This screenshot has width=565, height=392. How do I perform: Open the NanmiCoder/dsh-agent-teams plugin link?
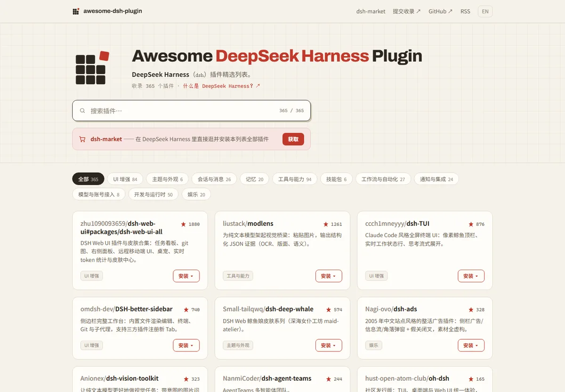(x=267, y=378)
